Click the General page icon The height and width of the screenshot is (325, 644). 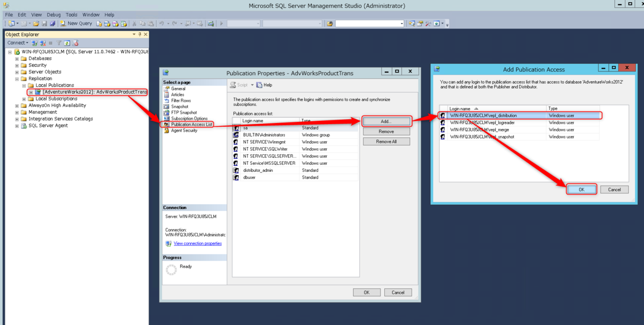point(167,89)
